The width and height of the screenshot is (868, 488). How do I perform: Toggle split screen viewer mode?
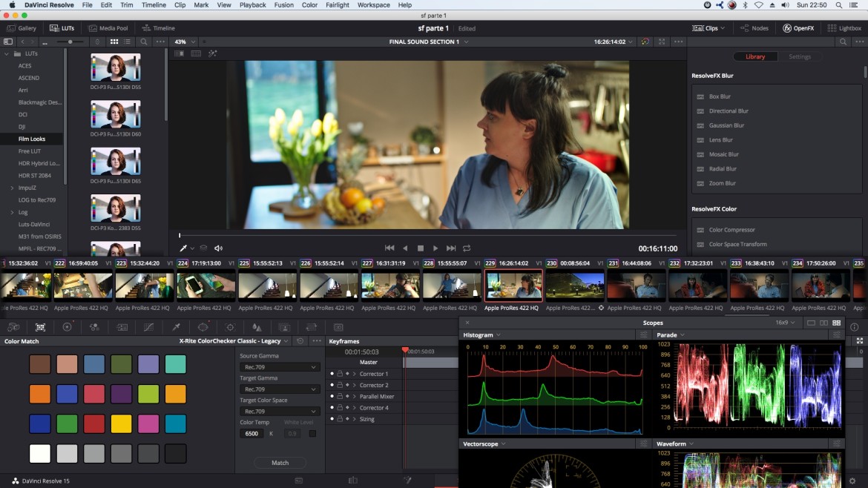196,53
